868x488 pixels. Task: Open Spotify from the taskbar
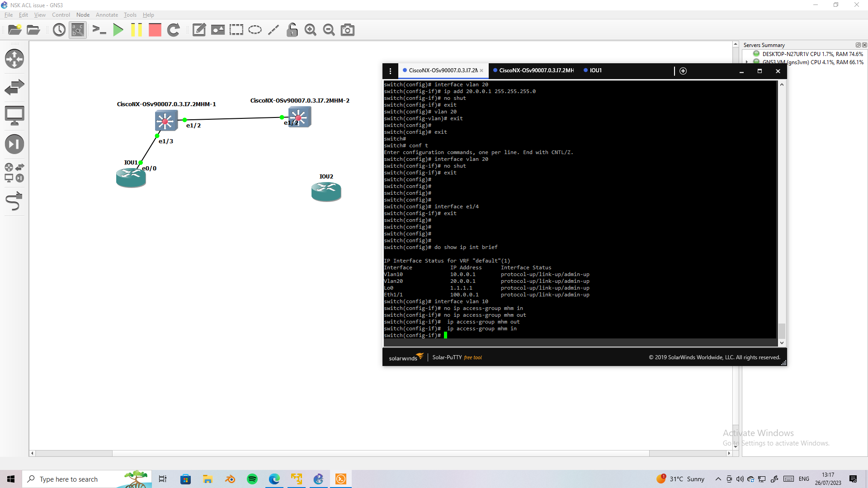point(252,479)
